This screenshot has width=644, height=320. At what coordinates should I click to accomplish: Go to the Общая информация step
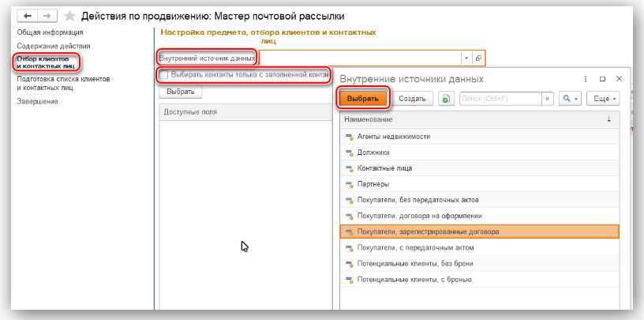pyautogui.click(x=50, y=32)
